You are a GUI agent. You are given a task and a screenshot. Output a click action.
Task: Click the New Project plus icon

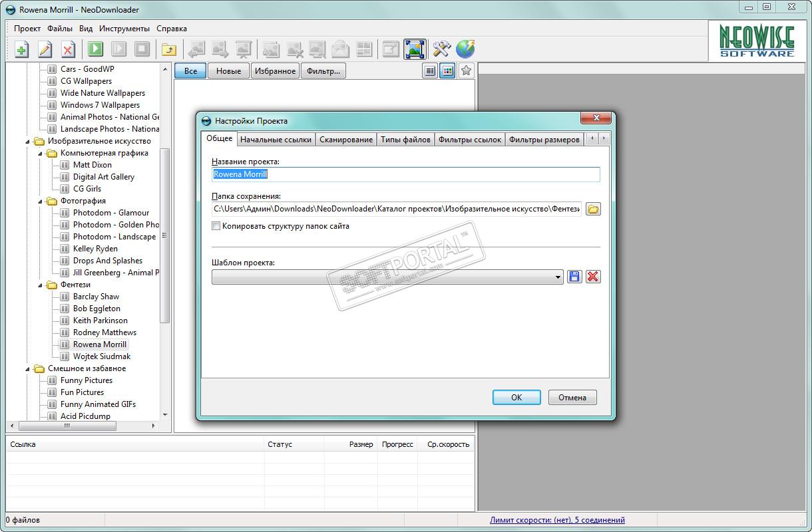coord(22,49)
